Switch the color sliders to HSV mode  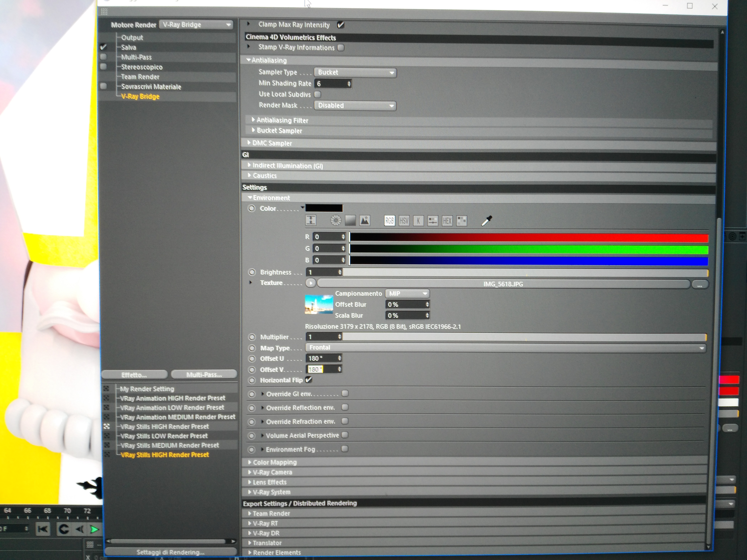point(404,221)
